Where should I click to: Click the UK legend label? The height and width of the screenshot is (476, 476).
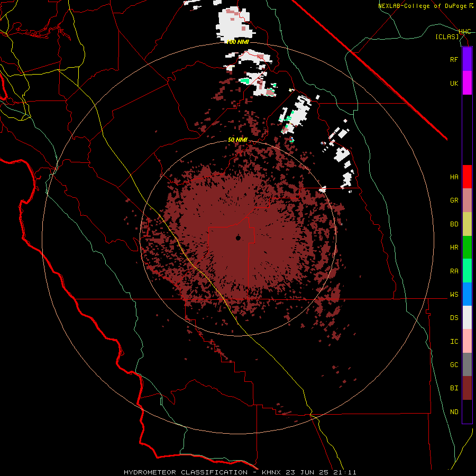[454, 83]
